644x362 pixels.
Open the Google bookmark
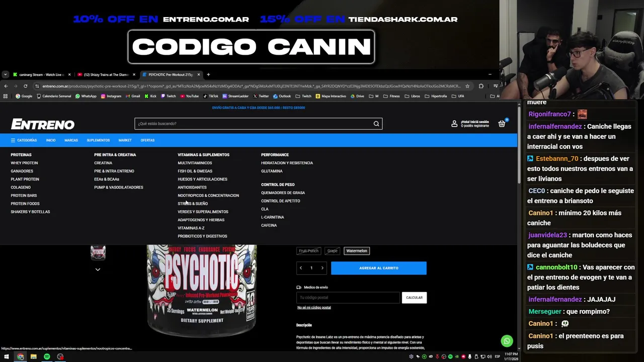tap(24, 96)
